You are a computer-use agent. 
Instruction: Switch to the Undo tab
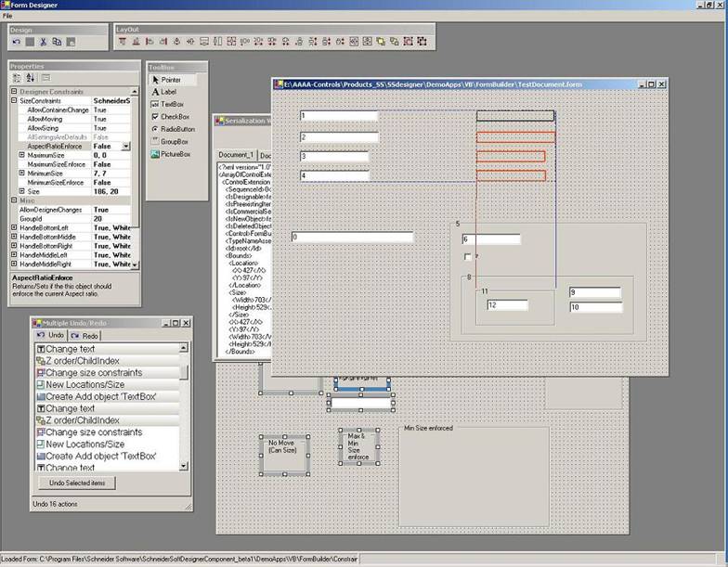click(50, 335)
